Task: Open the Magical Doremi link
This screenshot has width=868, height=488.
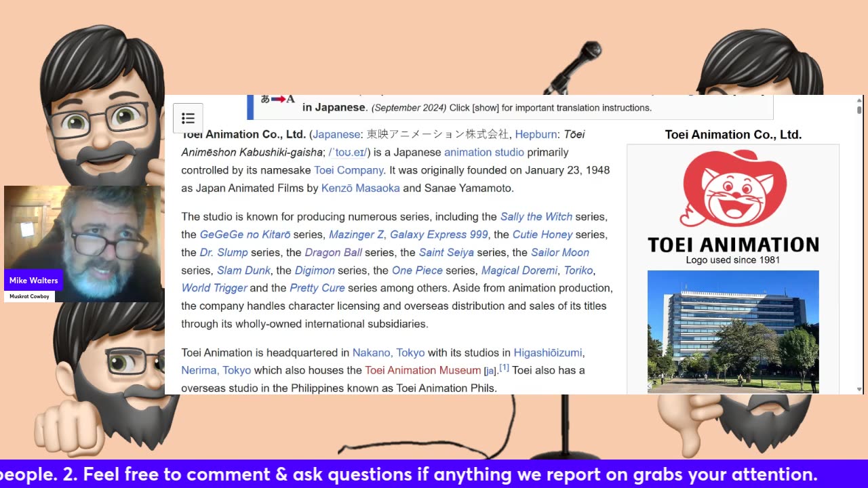Action: (x=519, y=270)
